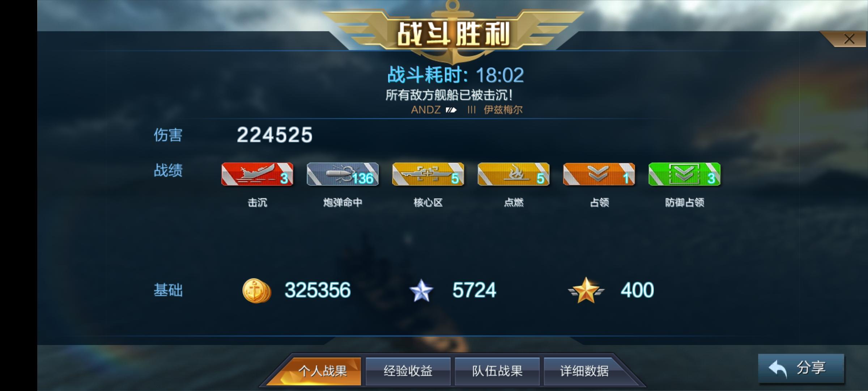
Task: Tap the 点燃 fire badge
Action: 514,174
